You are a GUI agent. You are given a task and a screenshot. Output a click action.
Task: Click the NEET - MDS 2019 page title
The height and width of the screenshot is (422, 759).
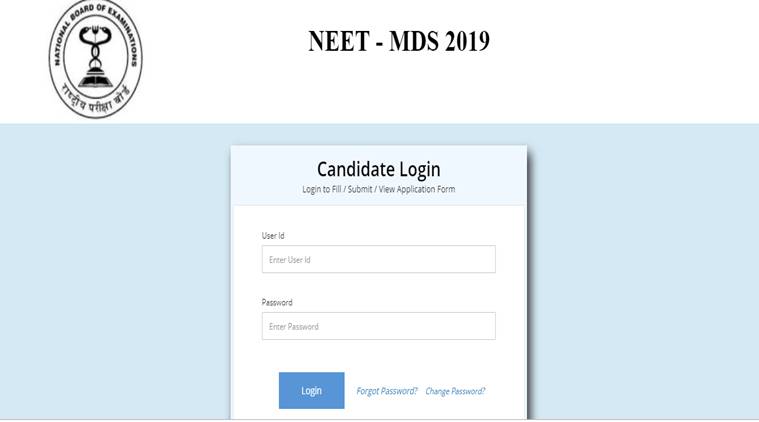tap(399, 41)
